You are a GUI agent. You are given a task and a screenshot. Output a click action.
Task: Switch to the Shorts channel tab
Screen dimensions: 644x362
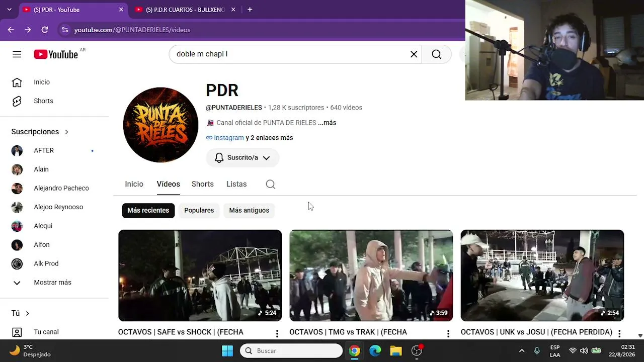(x=203, y=184)
